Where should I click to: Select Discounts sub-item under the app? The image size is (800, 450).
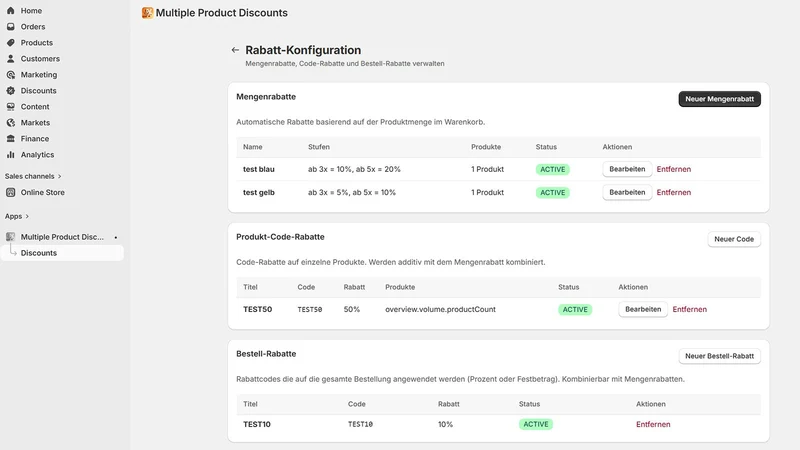62,253
